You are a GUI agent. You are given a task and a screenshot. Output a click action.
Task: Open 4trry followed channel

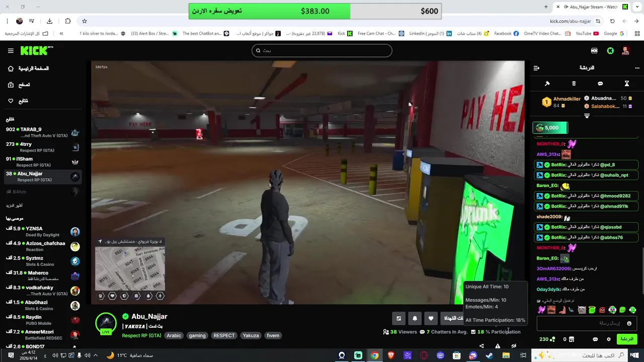point(42,147)
